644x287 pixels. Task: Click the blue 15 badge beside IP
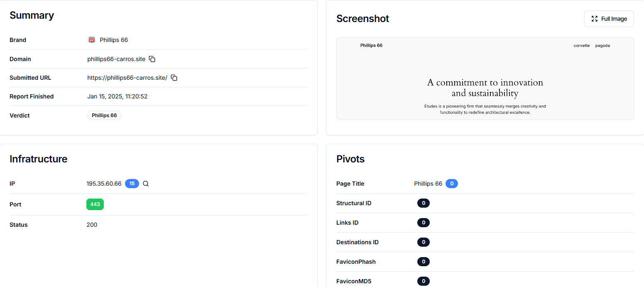coord(132,184)
